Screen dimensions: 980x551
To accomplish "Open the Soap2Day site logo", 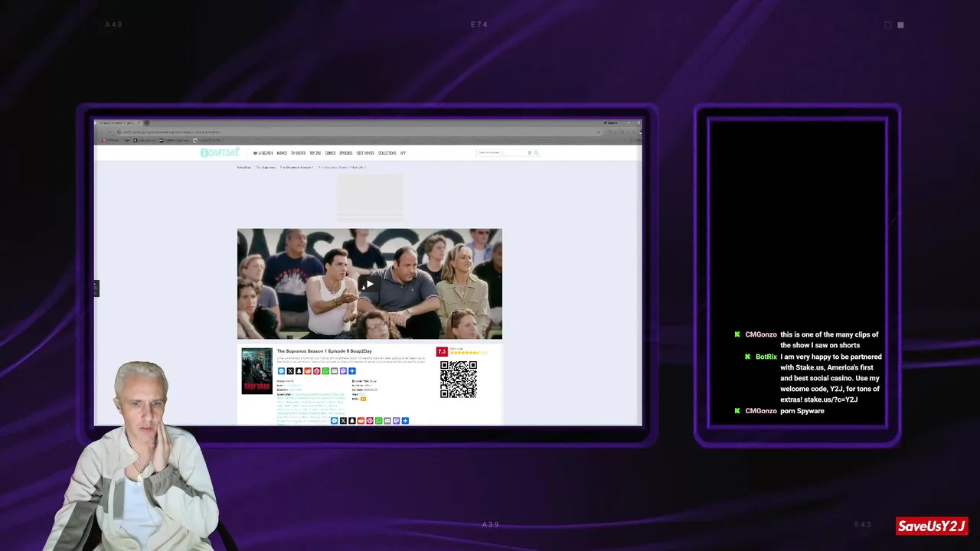I will coord(220,152).
